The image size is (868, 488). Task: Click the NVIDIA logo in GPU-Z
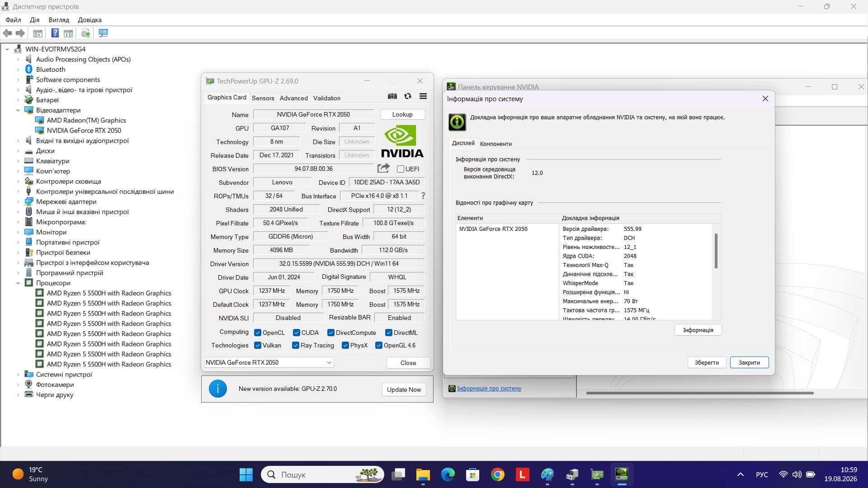402,141
